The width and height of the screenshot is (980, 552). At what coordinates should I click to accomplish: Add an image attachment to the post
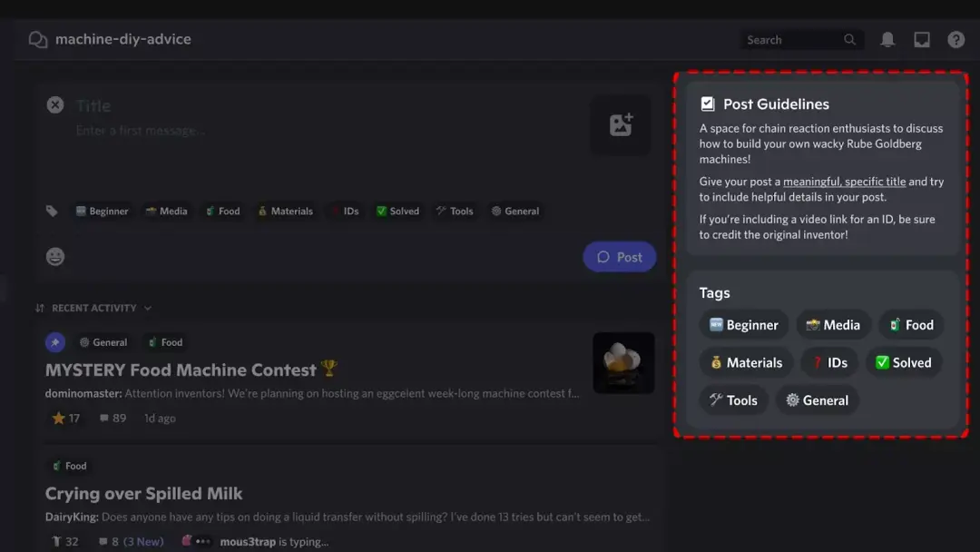pos(621,124)
